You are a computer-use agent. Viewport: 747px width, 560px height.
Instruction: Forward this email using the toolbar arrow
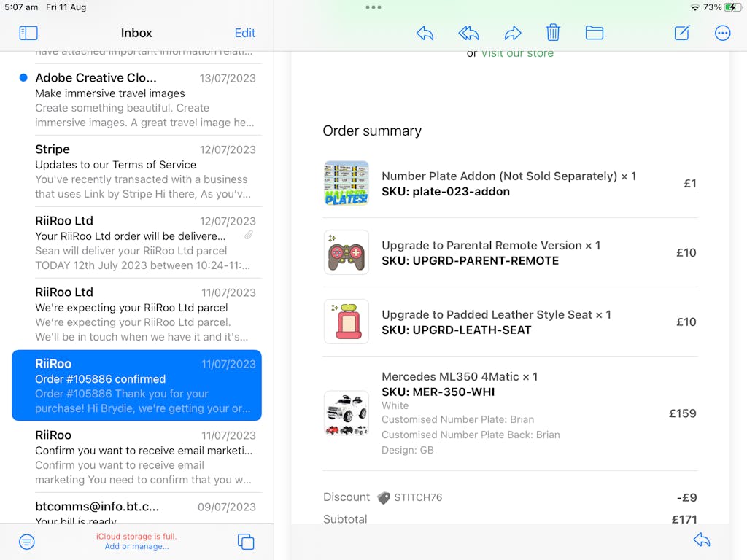513,33
